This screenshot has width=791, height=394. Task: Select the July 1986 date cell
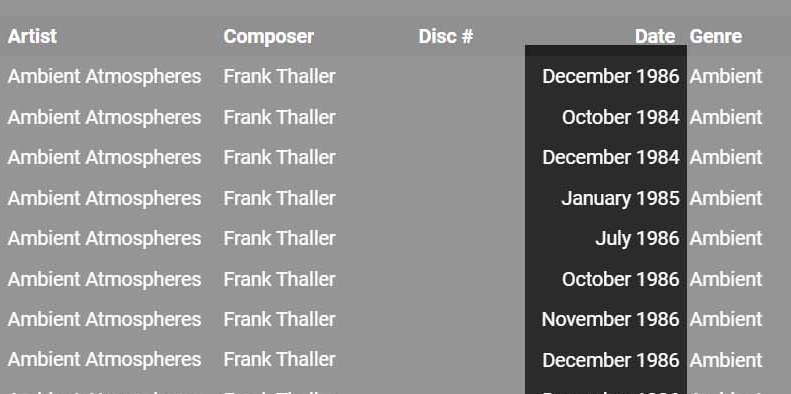[x=637, y=238]
